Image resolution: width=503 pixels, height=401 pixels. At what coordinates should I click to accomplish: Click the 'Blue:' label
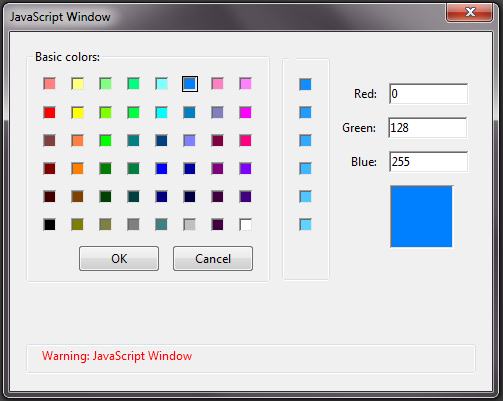(364, 162)
